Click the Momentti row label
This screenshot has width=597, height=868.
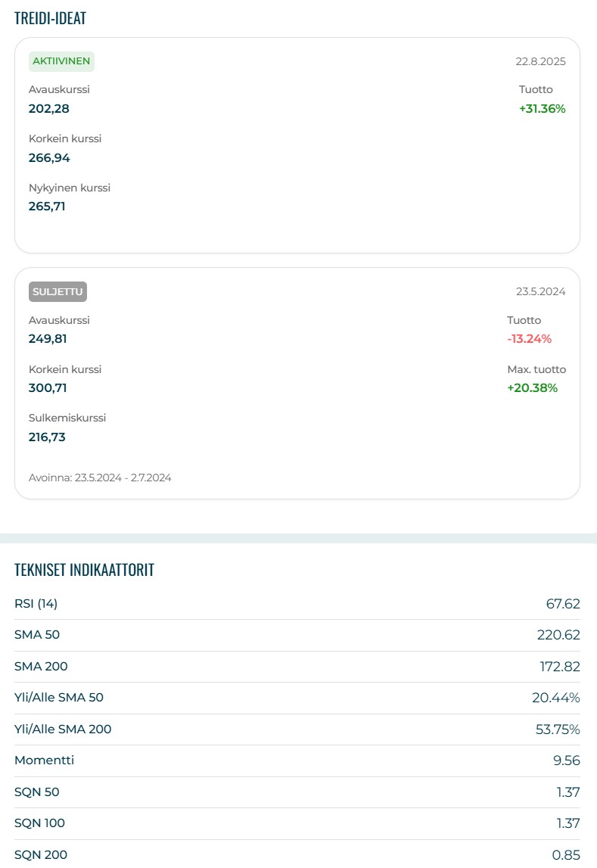(x=44, y=761)
